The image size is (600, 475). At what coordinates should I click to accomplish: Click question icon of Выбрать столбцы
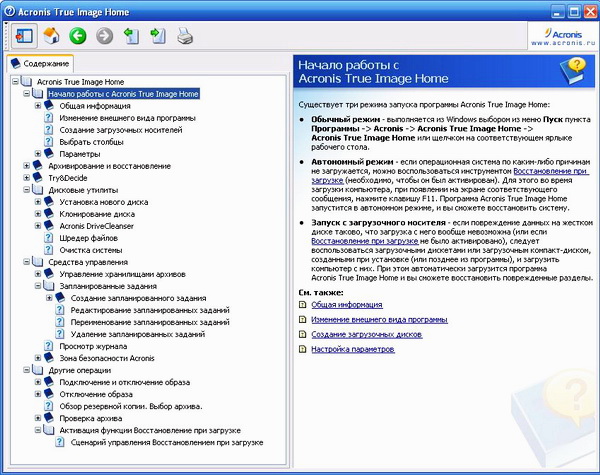click(49, 142)
